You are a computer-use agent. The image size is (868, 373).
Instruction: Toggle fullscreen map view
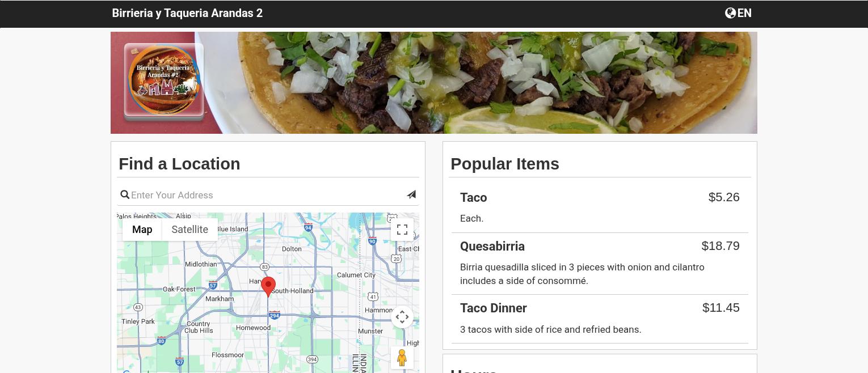[x=402, y=230]
